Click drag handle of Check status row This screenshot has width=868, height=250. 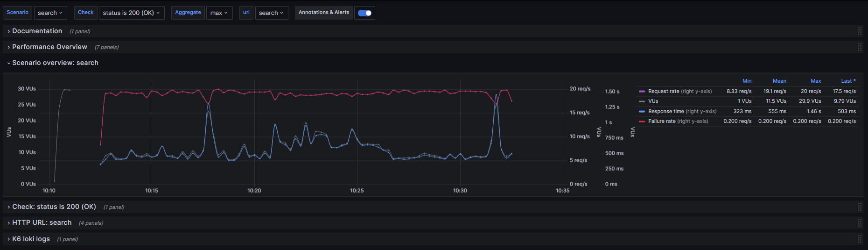click(x=859, y=207)
